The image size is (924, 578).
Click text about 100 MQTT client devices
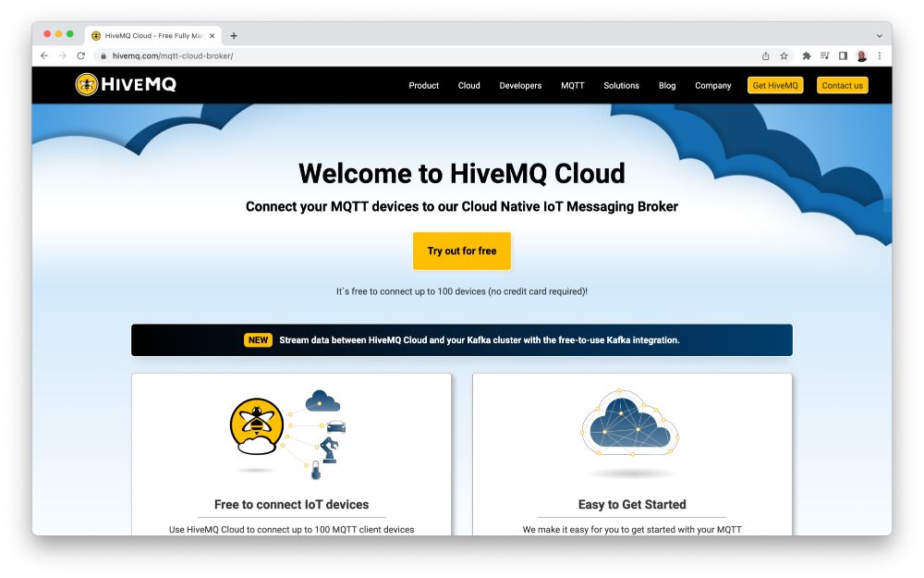point(292,530)
